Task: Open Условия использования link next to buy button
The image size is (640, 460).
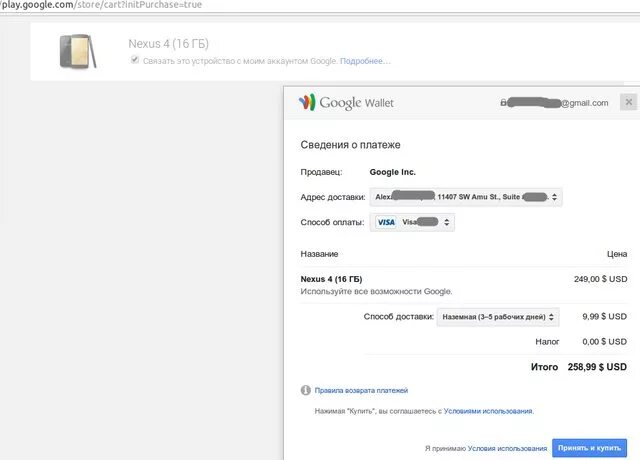Action: tap(507, 448)
